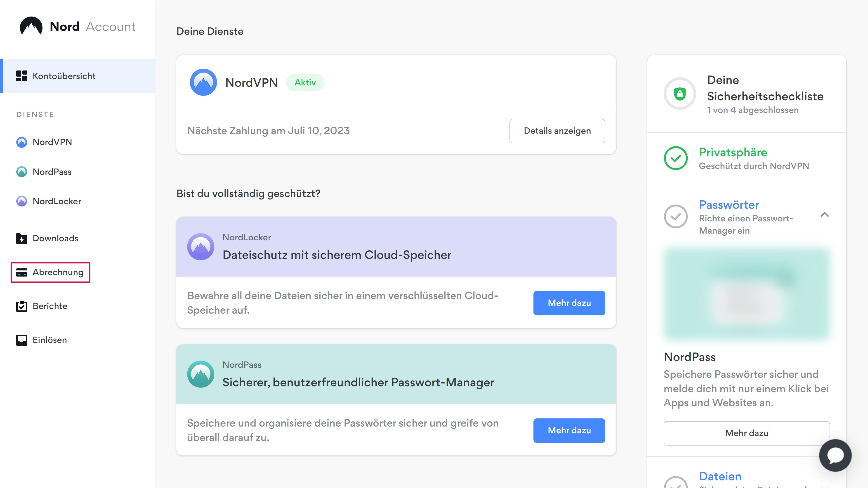
Task: Click Mehr dazu in the Sicherheitscheckliste panel
Action: [x=747, y=433]
